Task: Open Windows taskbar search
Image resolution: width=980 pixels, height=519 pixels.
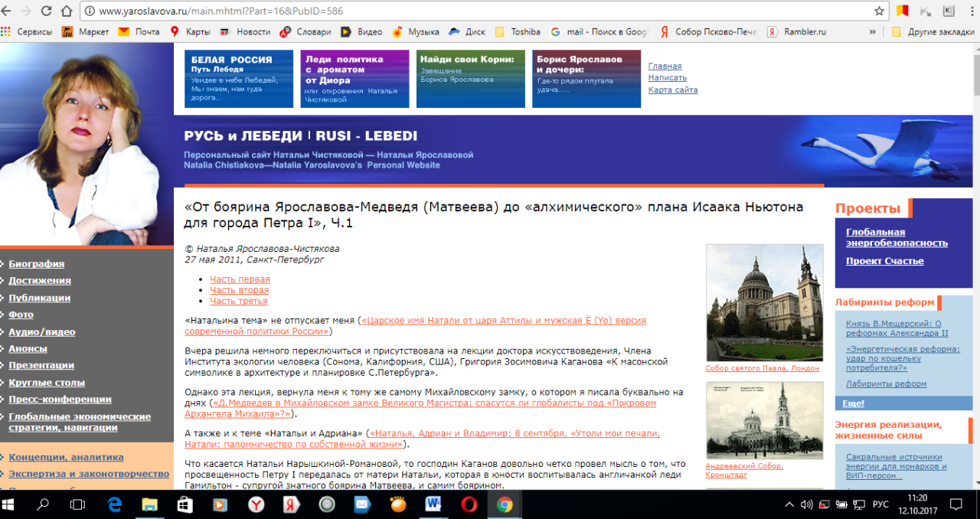Action: coord(44,504)
